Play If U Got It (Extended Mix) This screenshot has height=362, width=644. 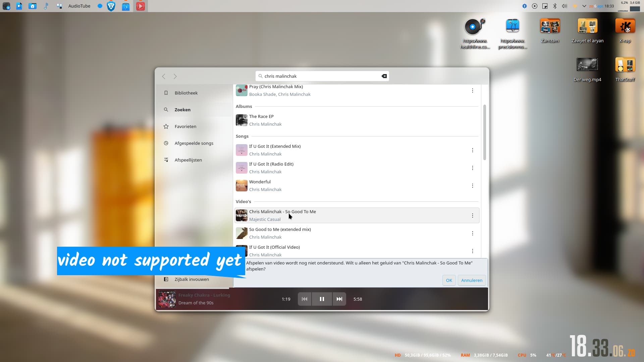(x=357, y=150)
